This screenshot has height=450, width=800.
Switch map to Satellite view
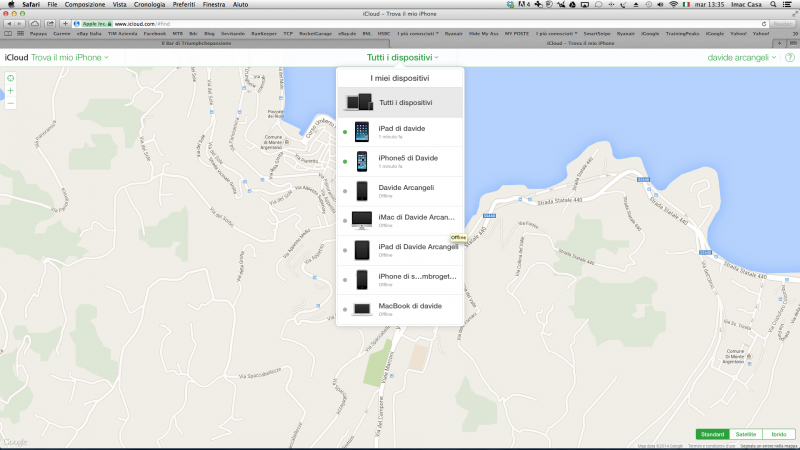tap(746, 434)
